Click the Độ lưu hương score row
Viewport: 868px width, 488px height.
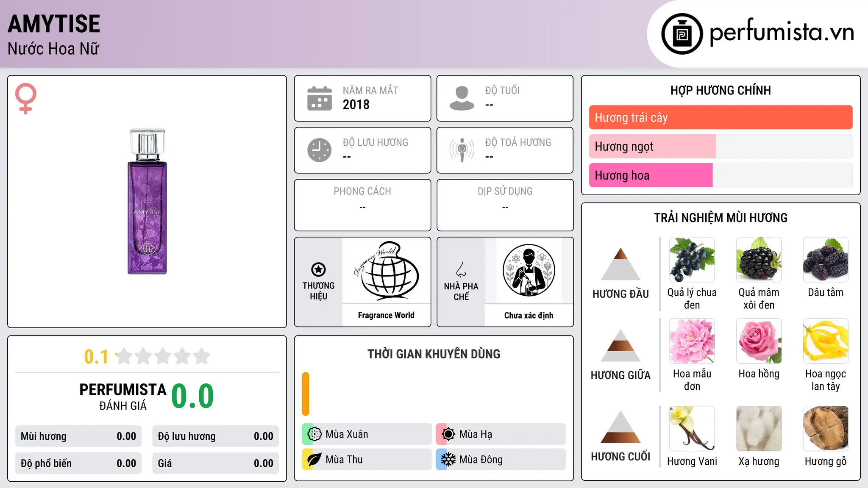[215, 436]
